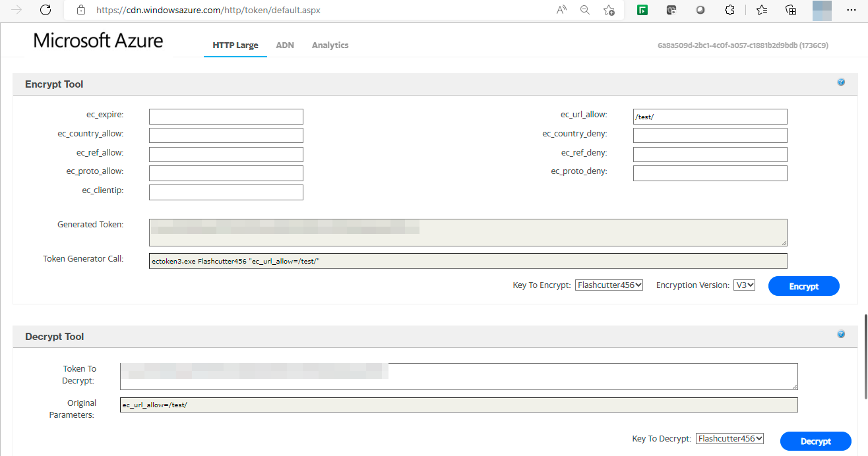The height and width of the screenshot is (456, 868).
Task: Open the Collections icon
Action: (x=791, y=10)
